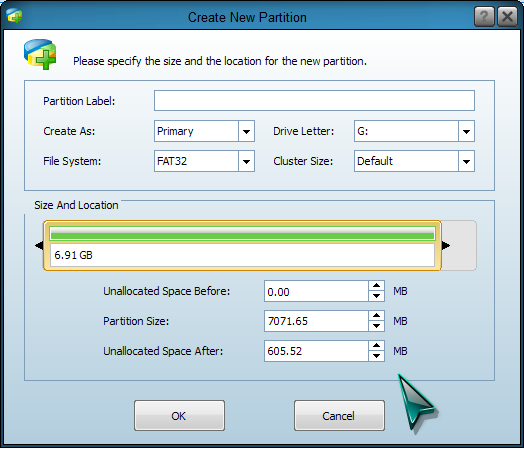
Task: Click the 6.91 GB partition size label
Action: [73, 255]
